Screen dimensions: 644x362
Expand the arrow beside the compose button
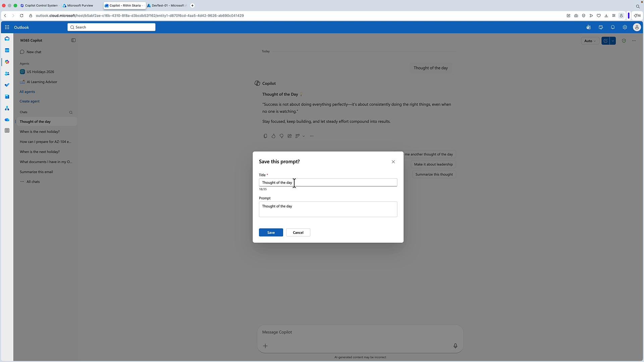[x=613, y=41]
